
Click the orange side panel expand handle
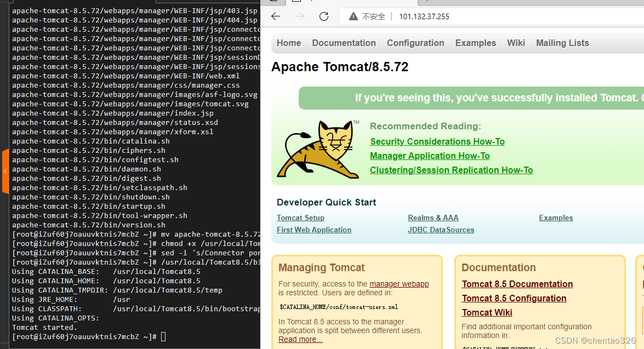pos(5,171)
